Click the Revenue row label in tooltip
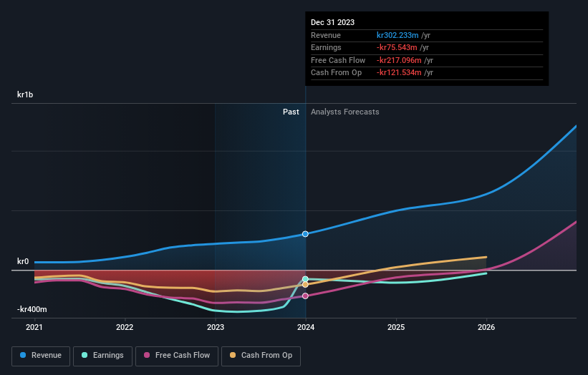588x375 pixels. coord(325,35)
